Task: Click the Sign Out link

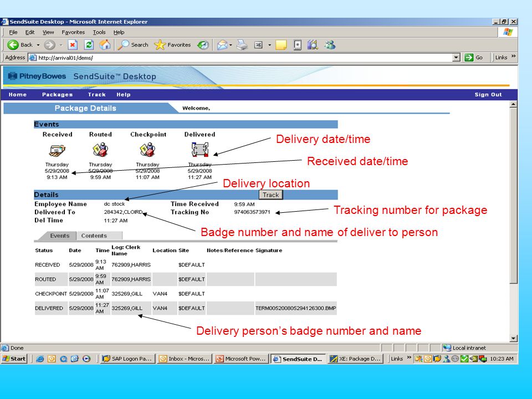Action: [488, 95]
